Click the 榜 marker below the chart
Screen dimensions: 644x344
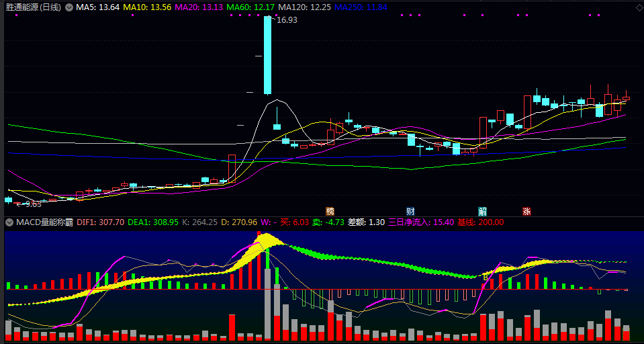click(x=330, y=212)
